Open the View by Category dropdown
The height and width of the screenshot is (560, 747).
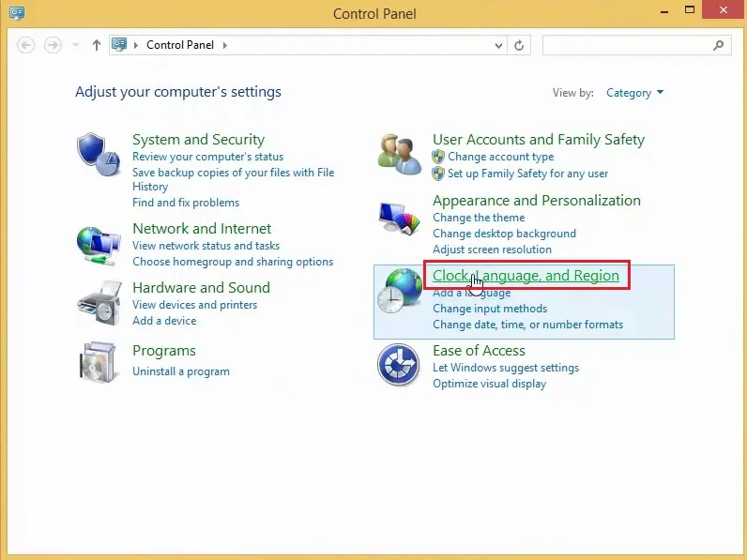click(x=634, y=93)
